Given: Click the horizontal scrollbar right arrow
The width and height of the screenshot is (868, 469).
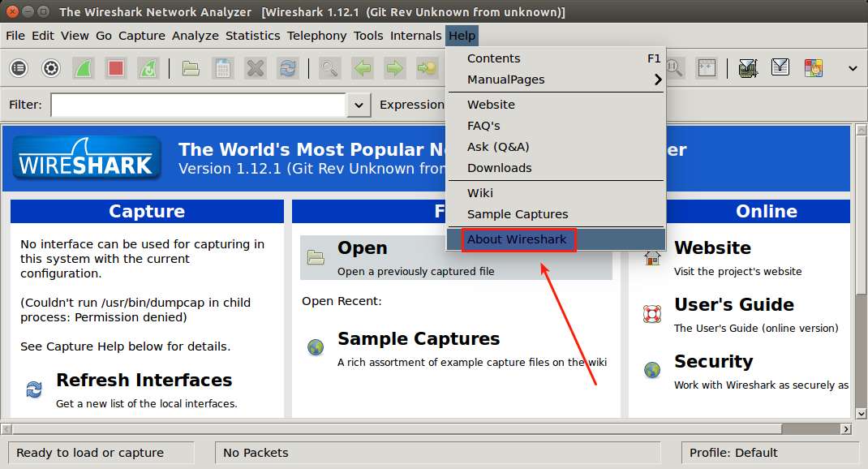Looking at the screenshot, I should pyautogui.click(x=845, y=429).
